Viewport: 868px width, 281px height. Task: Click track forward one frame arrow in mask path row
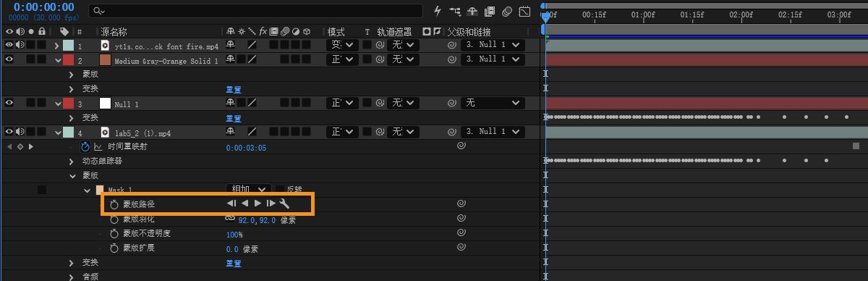(x=258, y=204)
